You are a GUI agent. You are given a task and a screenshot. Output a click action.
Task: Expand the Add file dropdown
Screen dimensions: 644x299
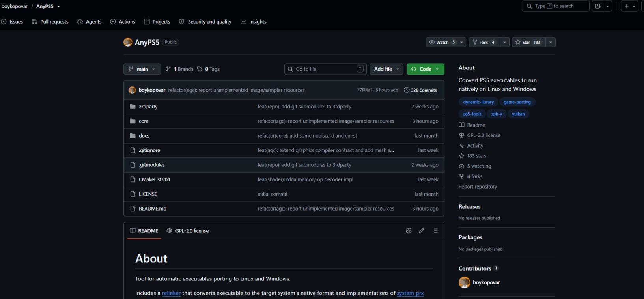[386, 69]
